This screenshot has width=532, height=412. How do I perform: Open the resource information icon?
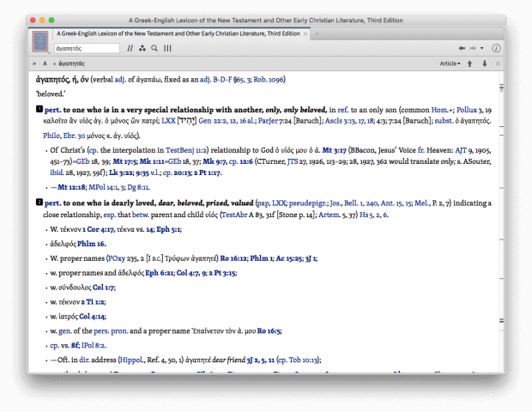pyautogui.click(x=497, y=49)
